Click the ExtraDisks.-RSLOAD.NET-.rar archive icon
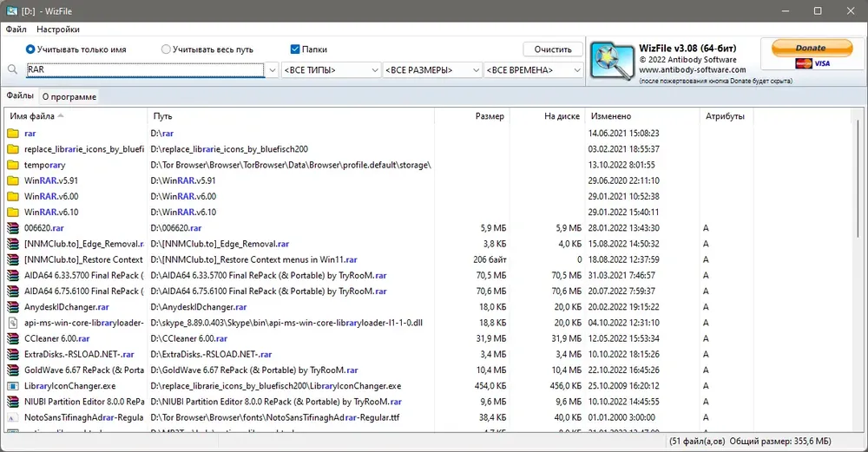Screen dimensions: 868x452 13,354
